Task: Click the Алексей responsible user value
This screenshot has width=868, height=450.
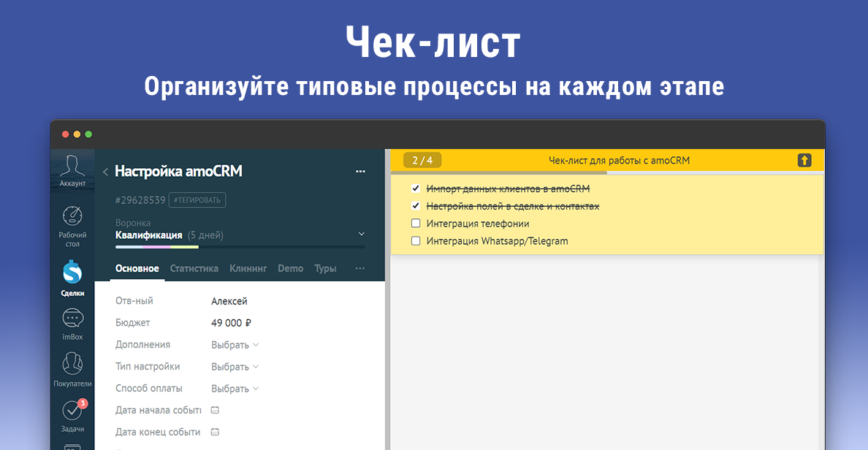Action: tap(229, 301)
